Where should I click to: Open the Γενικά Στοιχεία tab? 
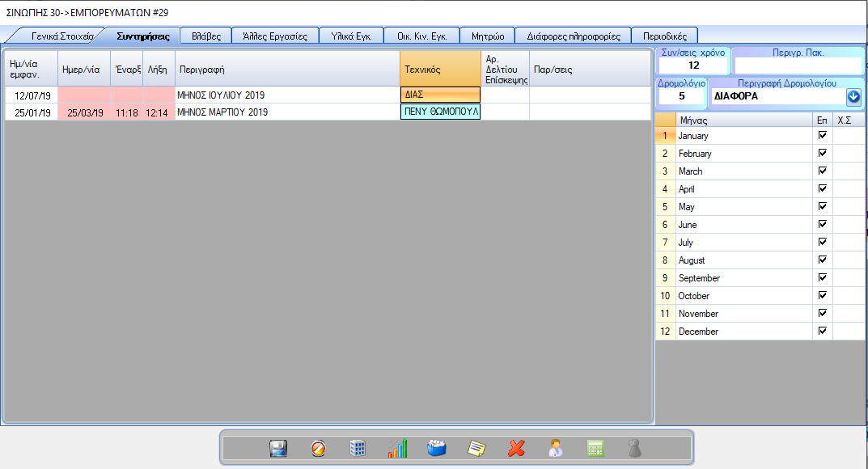[x=61, y=36]
